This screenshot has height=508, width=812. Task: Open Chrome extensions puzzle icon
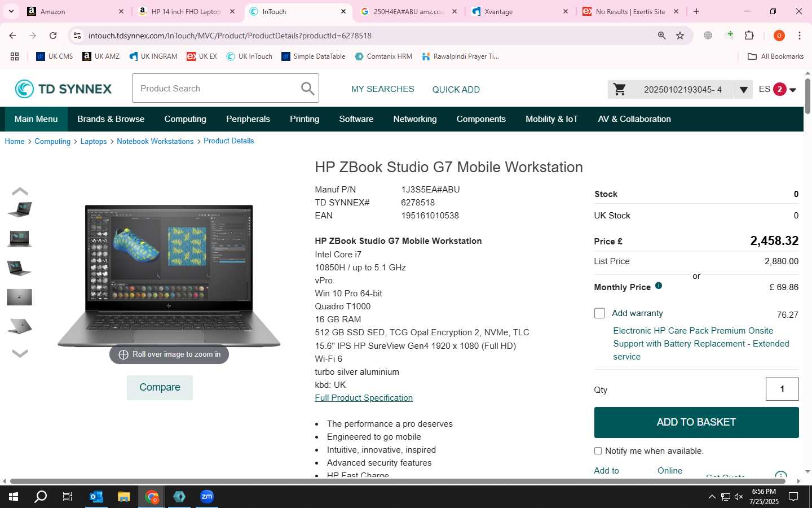pyautogui.click(x=749, y=36)
